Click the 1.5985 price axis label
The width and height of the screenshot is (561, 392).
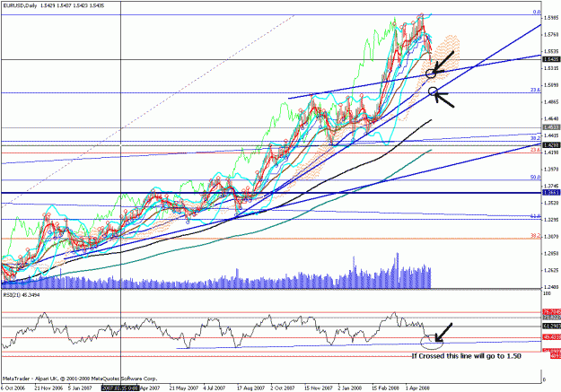(x=551, y=18)
